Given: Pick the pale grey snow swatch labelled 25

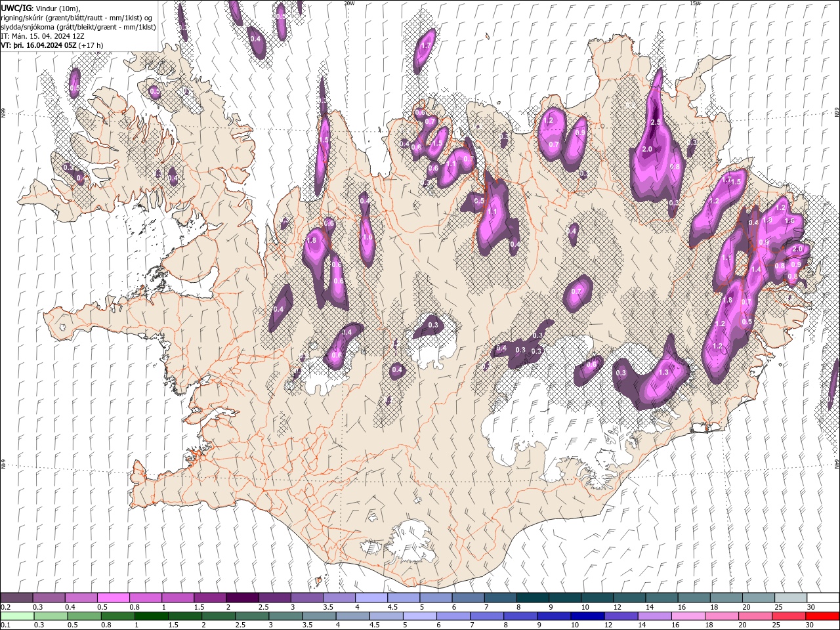Looking at the screenshot, I should [x=791, y=598].
